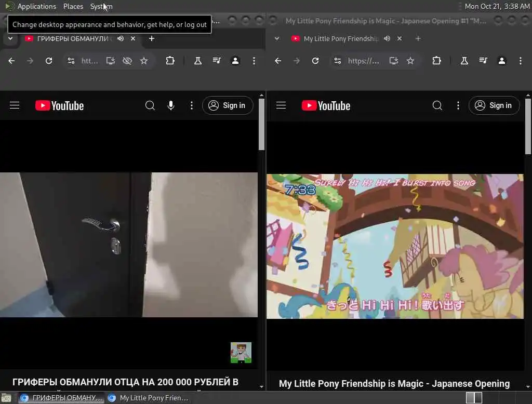Open Chrome three-dot menu in left browser
Image resolution: width=532 pixels, height=404 pixels.
[254, 61]
